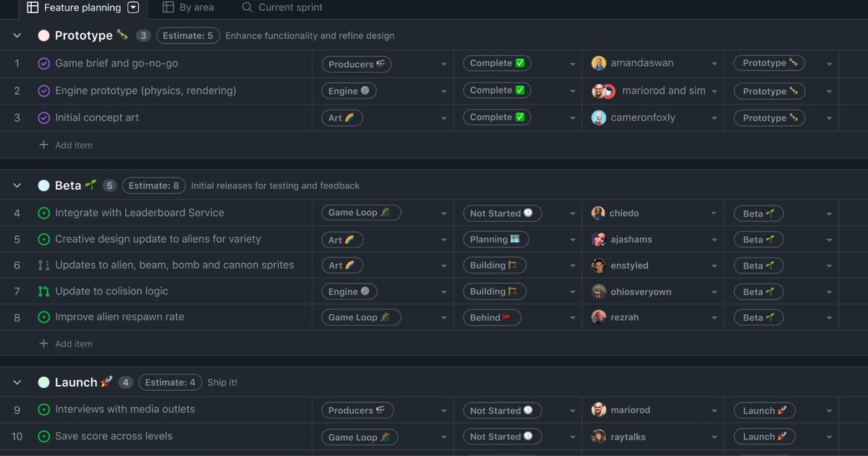Open the Feature planning view options caret
Image resolution: width=868 pixels, height=456 pixels.
[x=133, y=7]
